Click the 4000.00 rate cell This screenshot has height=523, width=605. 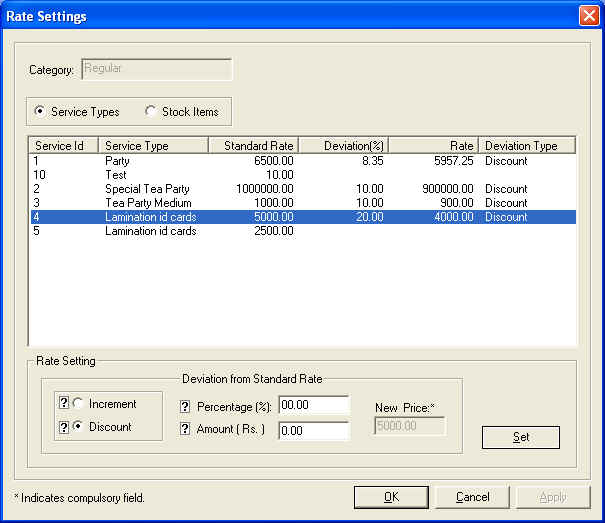coord(454,217)
